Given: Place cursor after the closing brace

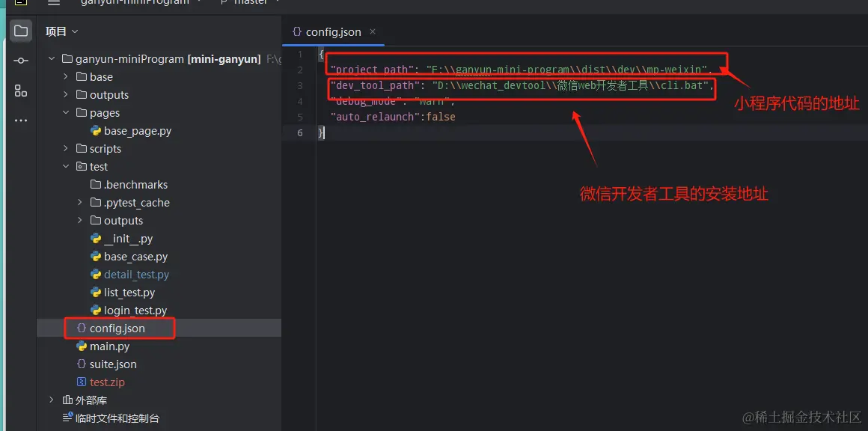Looking at the screenshot, I should coord(325,132).
